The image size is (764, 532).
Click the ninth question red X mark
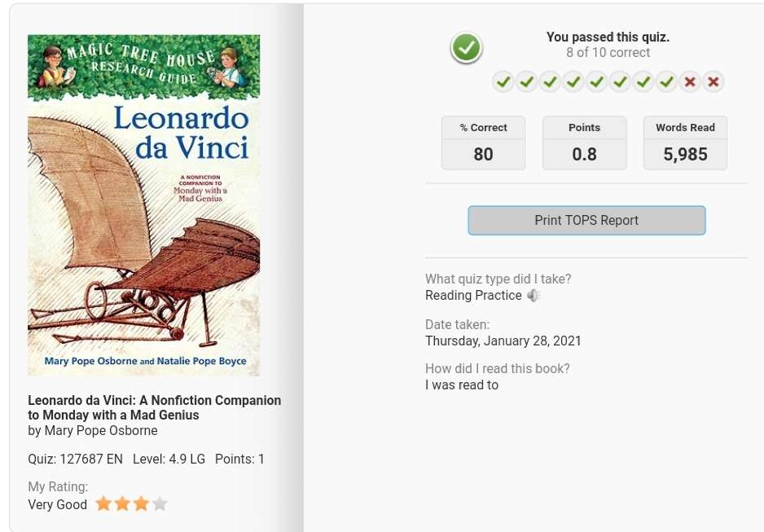click(690, 81)
